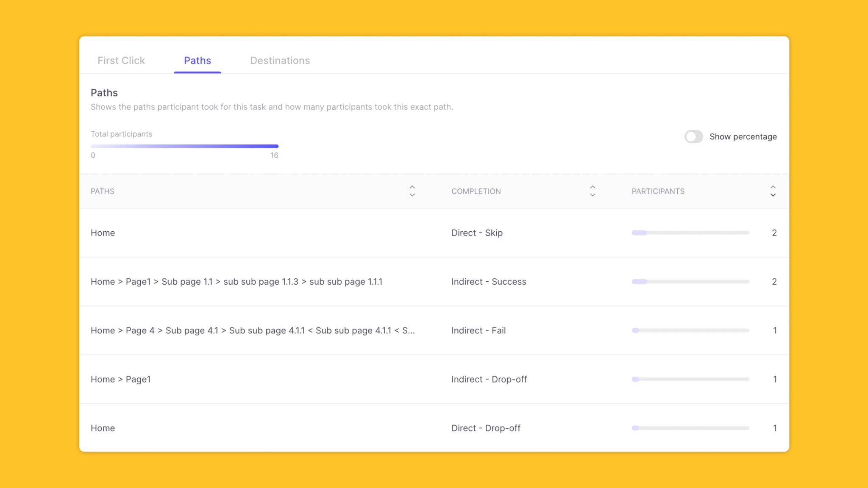Select the Home Direct - Skip row

(x=103, y=233)
